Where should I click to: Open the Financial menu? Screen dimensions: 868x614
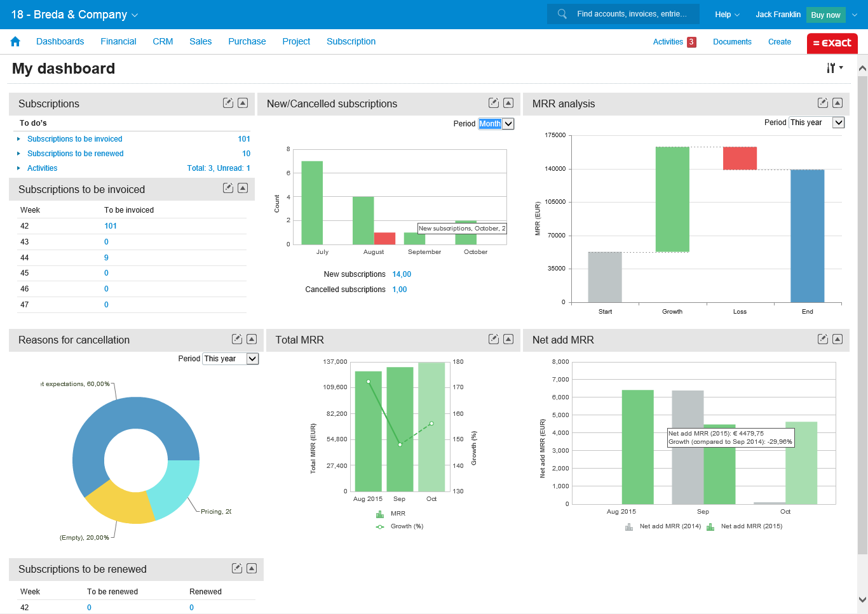(118, 41)
